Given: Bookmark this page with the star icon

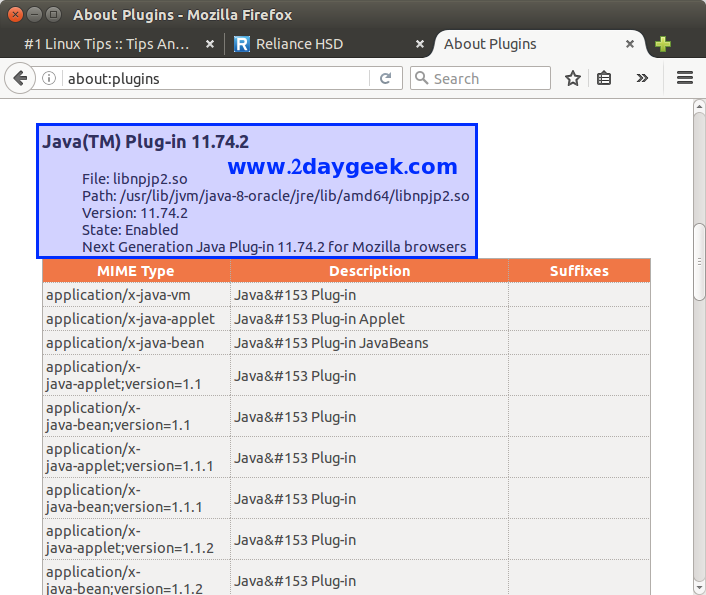Looking at the screenshot, I should pos(573,78).
